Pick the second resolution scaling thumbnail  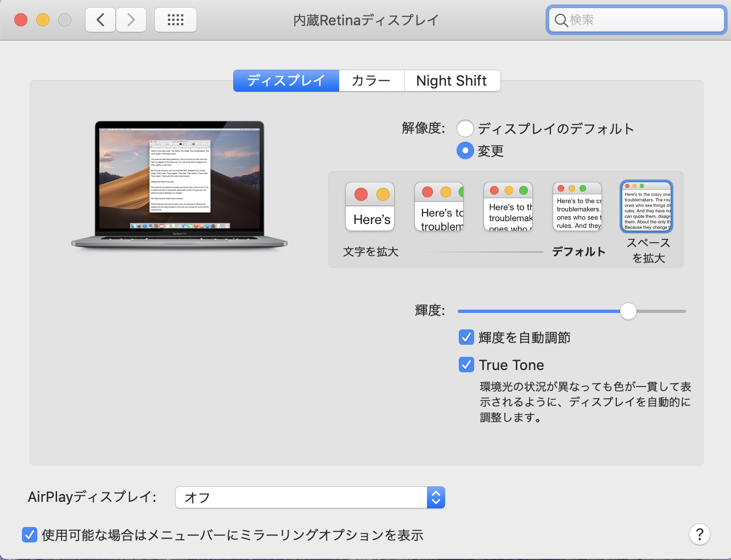438,206
